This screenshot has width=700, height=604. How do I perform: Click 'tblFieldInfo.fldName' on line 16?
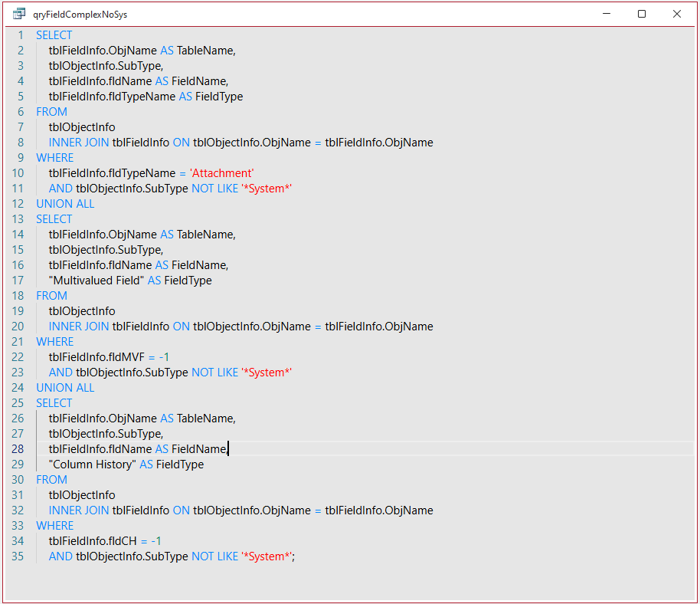[100, 265]
